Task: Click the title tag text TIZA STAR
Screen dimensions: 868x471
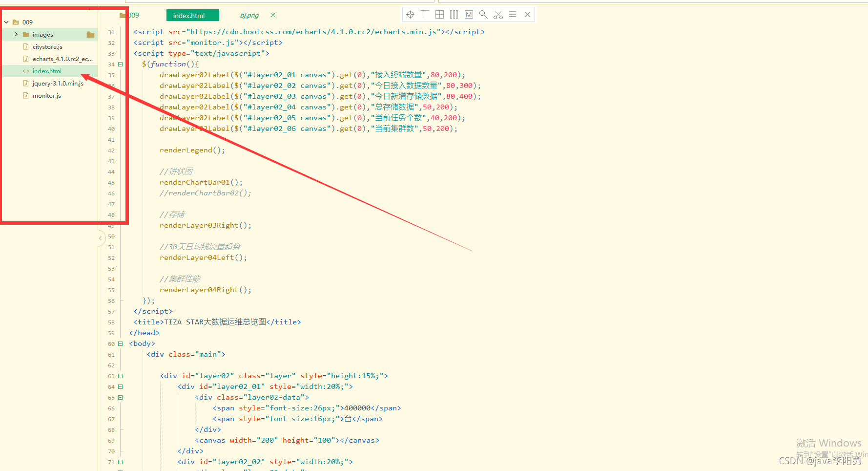Action: coord(184,322)
